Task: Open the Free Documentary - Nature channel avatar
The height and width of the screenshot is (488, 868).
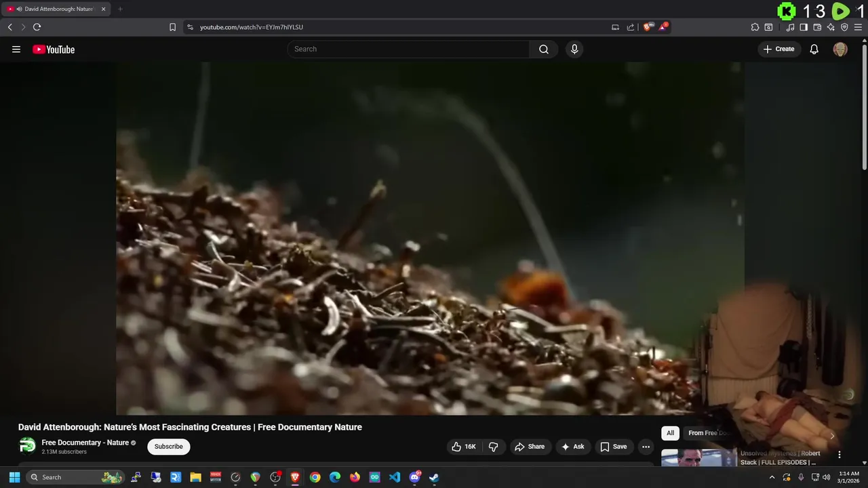Action: point(27,446)
